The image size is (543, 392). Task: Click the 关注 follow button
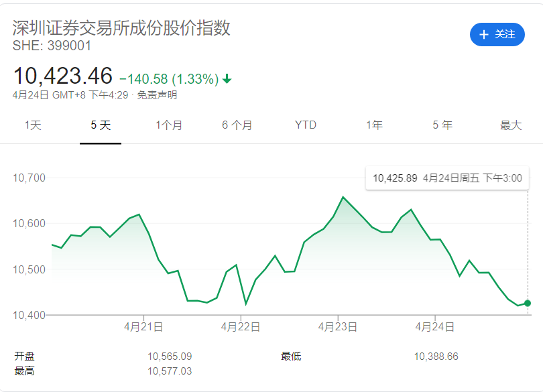497,34
